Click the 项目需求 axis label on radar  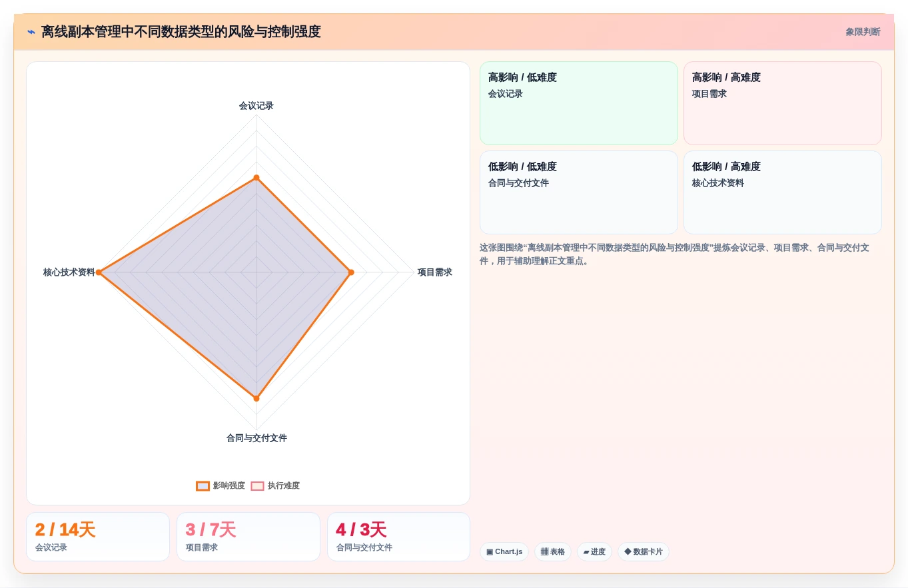point(435,272)
